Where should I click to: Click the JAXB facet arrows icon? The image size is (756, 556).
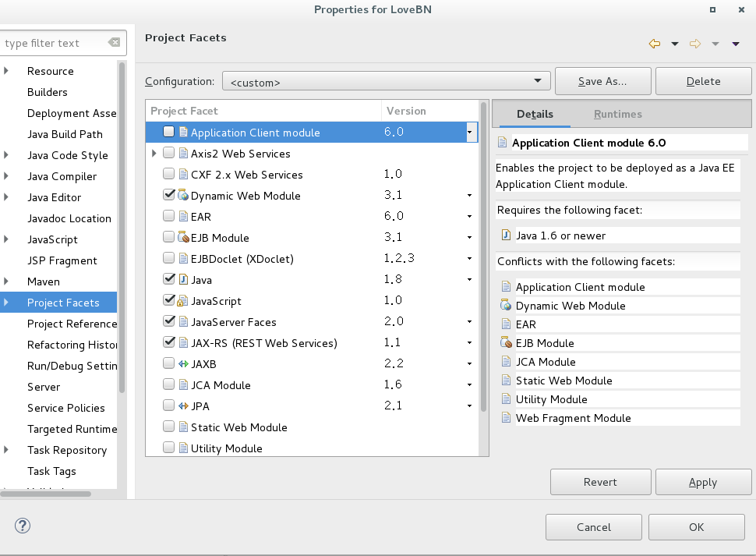pyautogui.click(x=183, y=364)
